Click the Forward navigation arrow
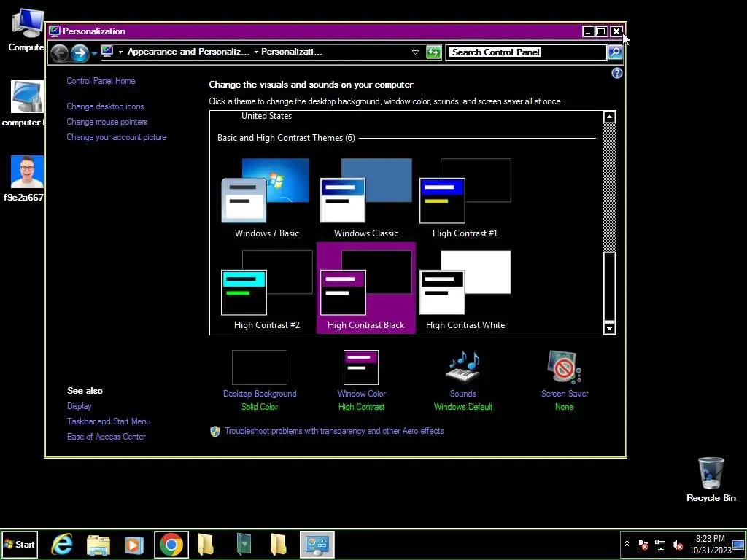The width and height of the screenshot is (747, 560). click(80, 52)
